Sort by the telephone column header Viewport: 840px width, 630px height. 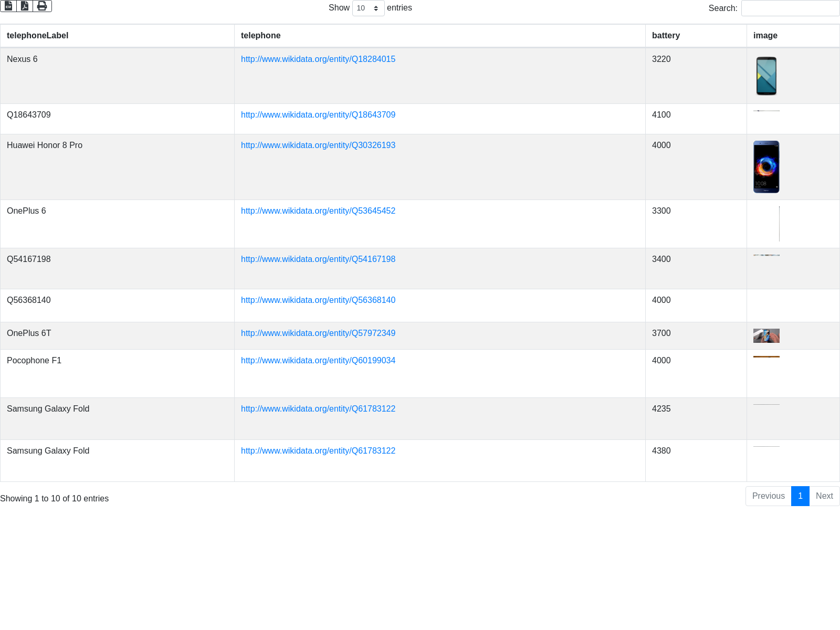point(260,36)
